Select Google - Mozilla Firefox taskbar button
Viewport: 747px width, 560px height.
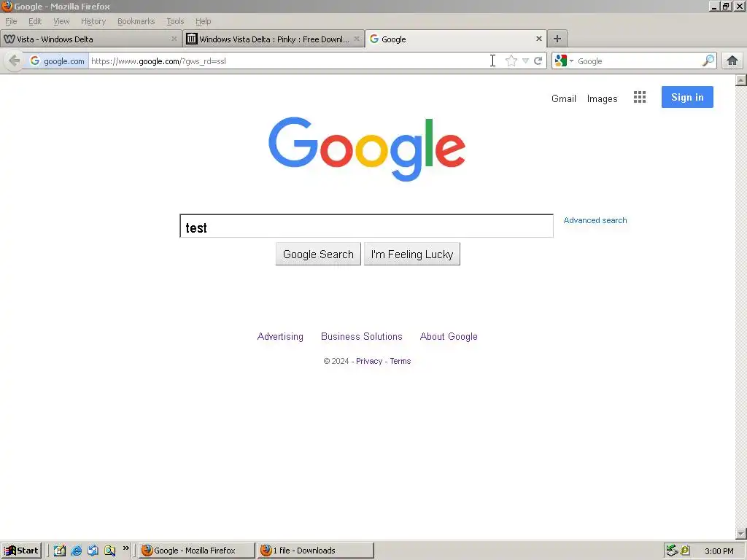coord(197,551)
